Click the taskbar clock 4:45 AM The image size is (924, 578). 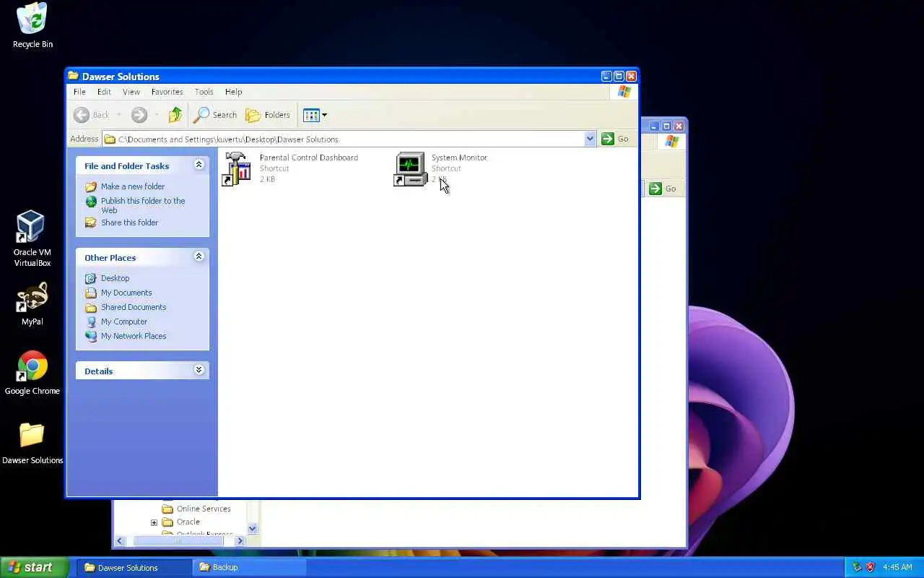click(x=897, y=567)
